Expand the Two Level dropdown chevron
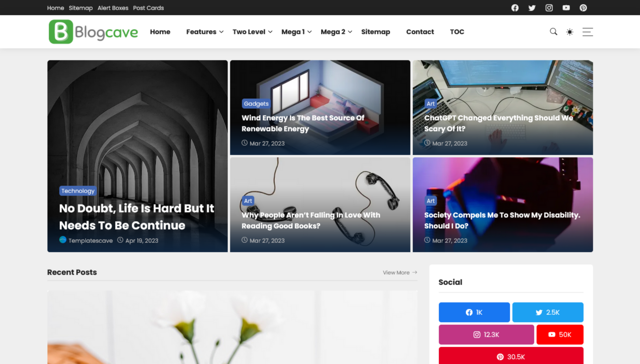Screen dimensions: 640x364 [x=270, y=32]
